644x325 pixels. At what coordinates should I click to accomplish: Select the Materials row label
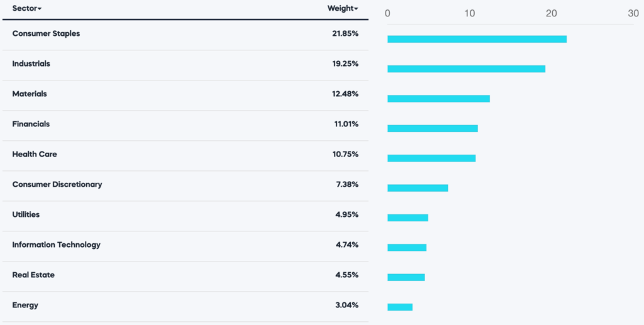coord(30,94)
